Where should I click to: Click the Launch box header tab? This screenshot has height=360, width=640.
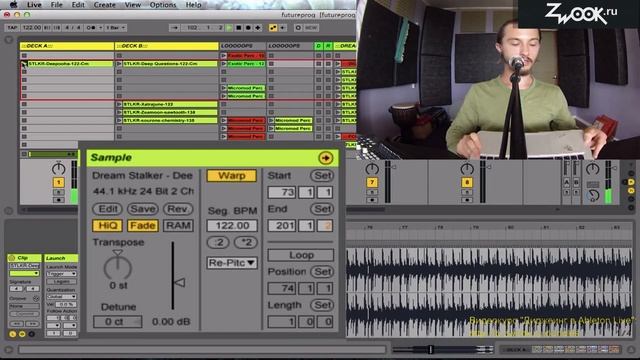[61, 258]
